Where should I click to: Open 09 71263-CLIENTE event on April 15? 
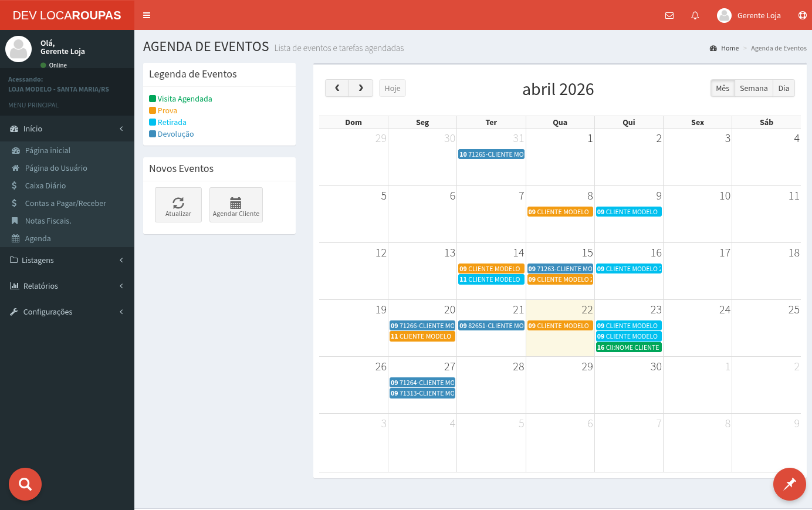pos(560,269)
